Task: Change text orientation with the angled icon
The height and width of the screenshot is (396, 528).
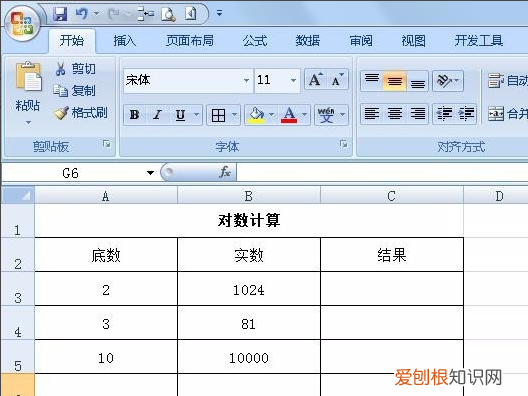Action: (444, 81)
